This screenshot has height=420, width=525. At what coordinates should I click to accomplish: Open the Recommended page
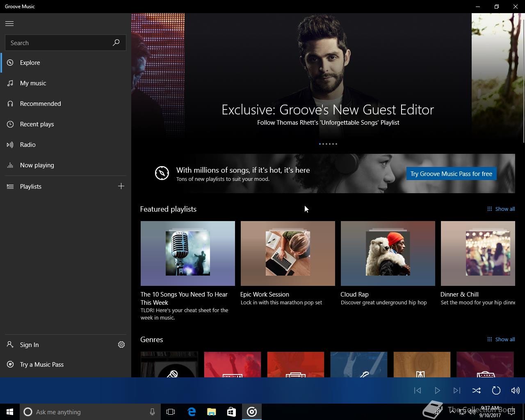tap(66, 104)
